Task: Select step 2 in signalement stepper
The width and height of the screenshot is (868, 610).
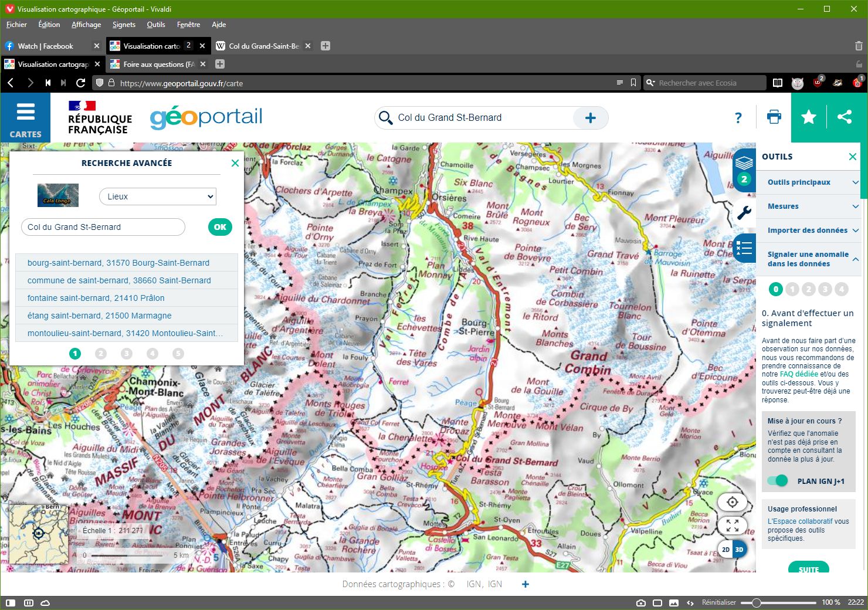Action: coord(809,289)
